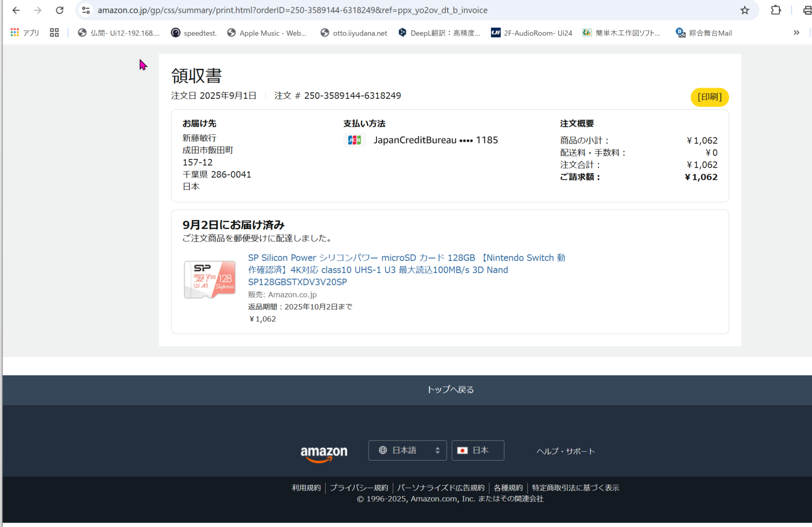Click the yellow 印刷 print button

[x=709, y=97]
